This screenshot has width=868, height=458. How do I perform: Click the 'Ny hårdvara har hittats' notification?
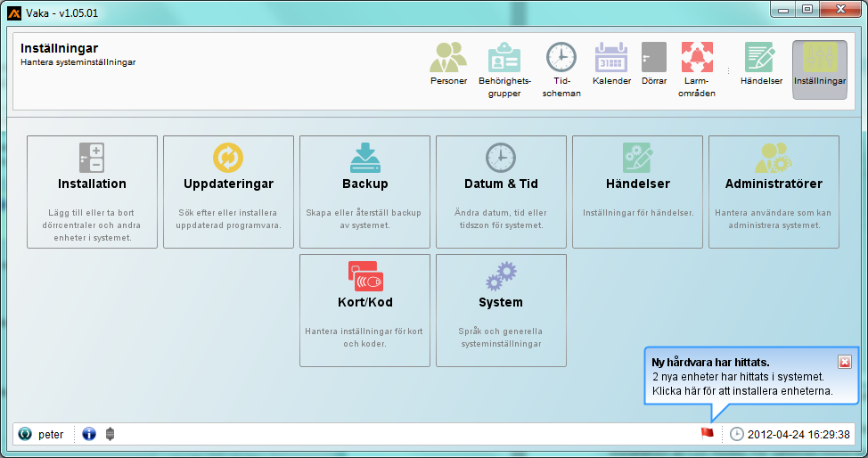pos(750,376)
